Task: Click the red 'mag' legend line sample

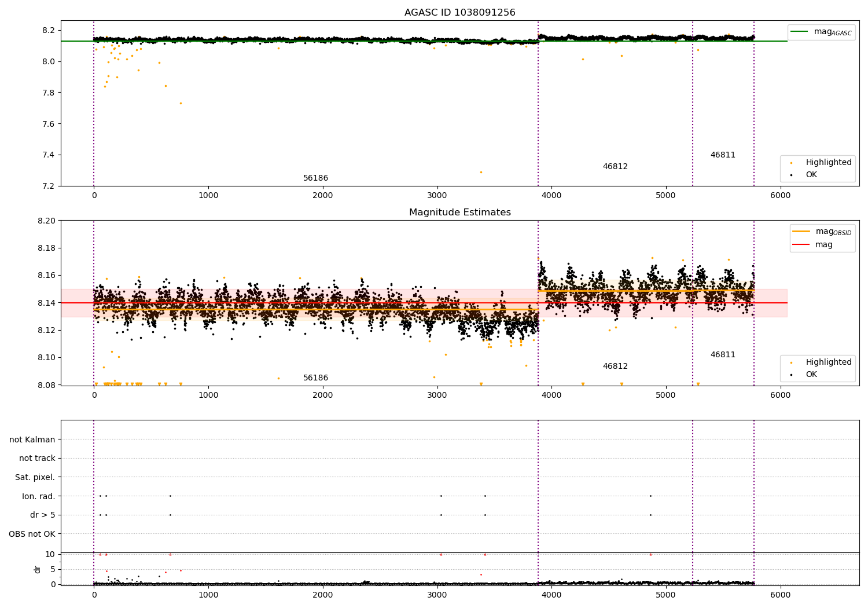Action: 801,244
